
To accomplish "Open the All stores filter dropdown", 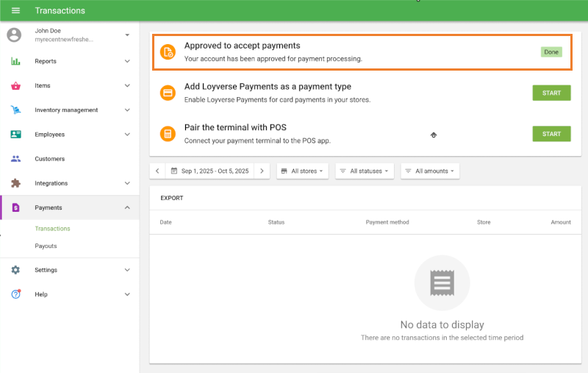I will point(303,171).
